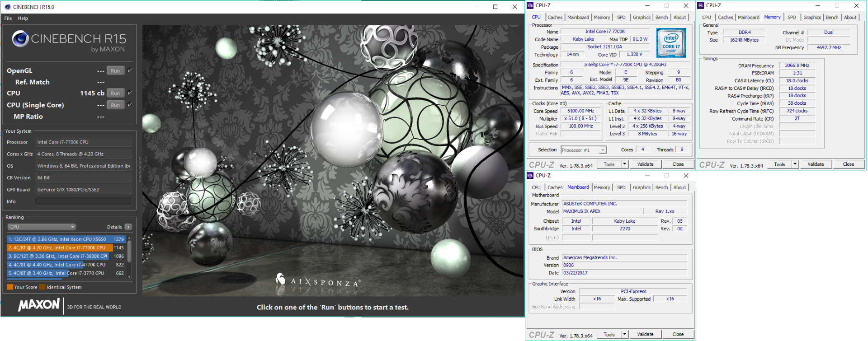Click CPU-Z icon in the CPU tab window title
The width and height of the screenshot is (868, 341).
coord(531,5)
